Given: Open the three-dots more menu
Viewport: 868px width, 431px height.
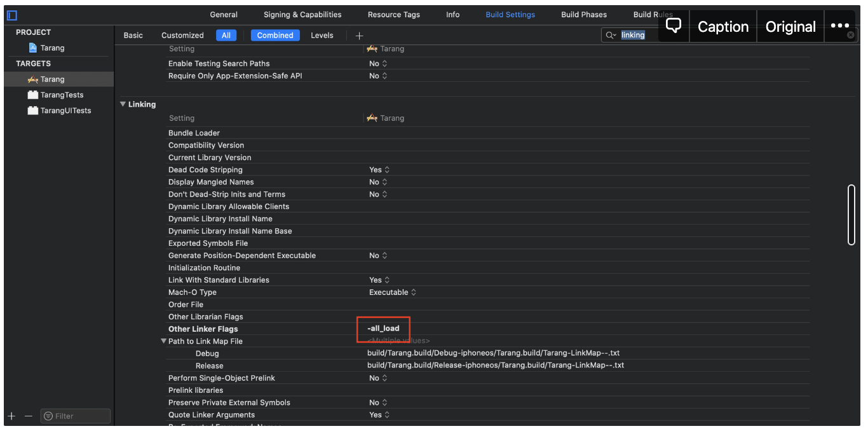Looking at the screenshot, I should click(840, 26).
